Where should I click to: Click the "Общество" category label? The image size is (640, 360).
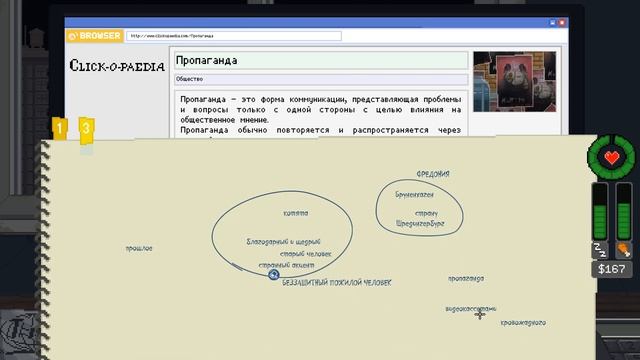(189, 79)
